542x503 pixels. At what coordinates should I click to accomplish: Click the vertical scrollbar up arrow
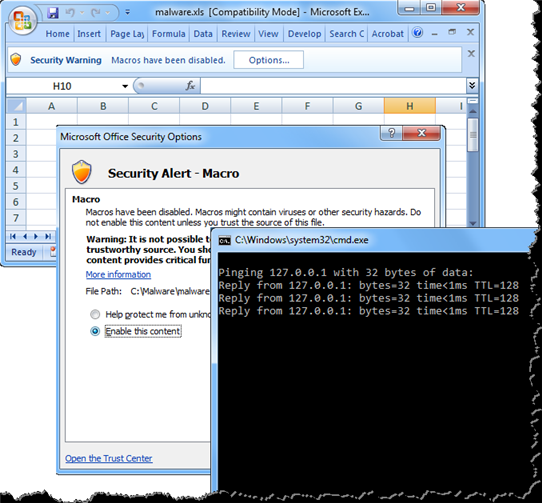click(473, 111)
